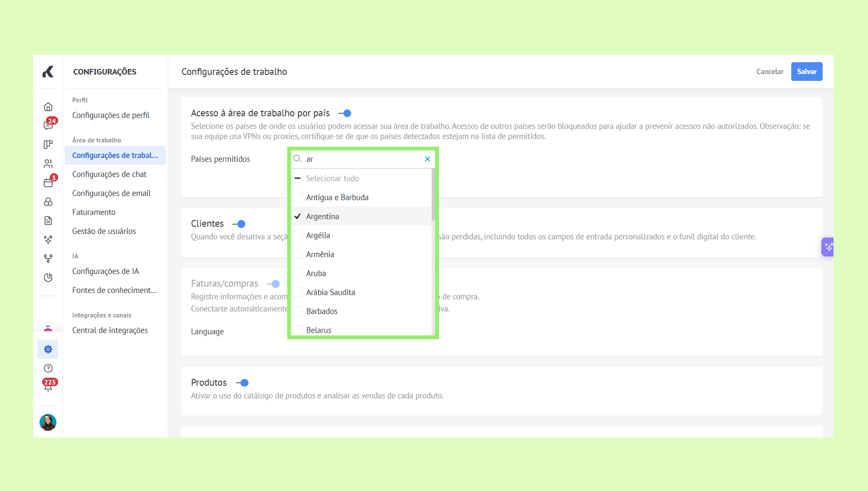
Task: Click the Language label
Action: (207, 332)
